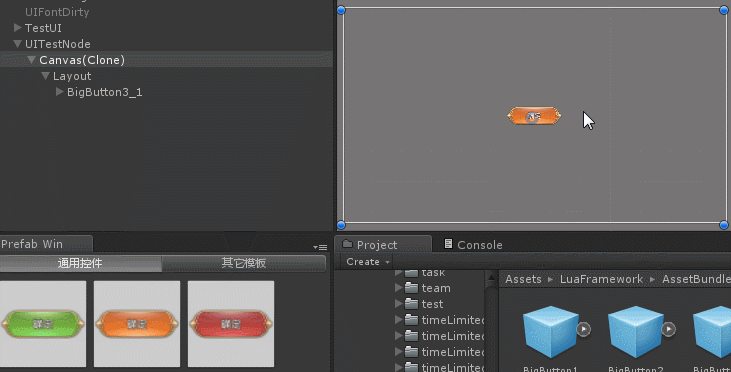The width and height of the screenshot is (731, 372).
Task: Click the top-left blue canvas handle
Action: [341, 10]
